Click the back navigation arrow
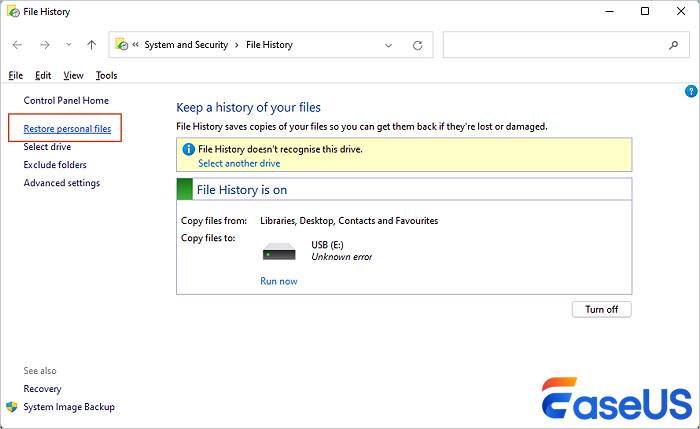 [17, 45]
